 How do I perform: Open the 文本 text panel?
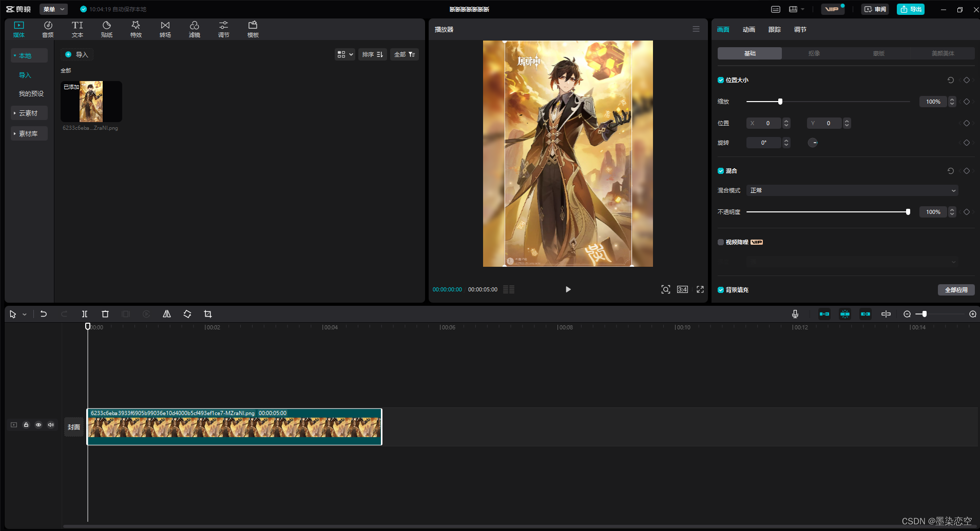tap(78, 29)
